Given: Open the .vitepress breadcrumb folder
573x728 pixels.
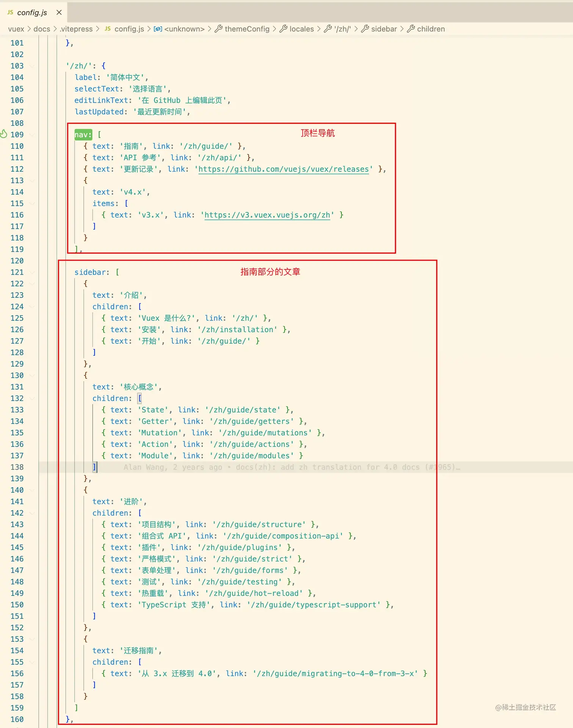Looking at the screenshot, I should (76, 29).
